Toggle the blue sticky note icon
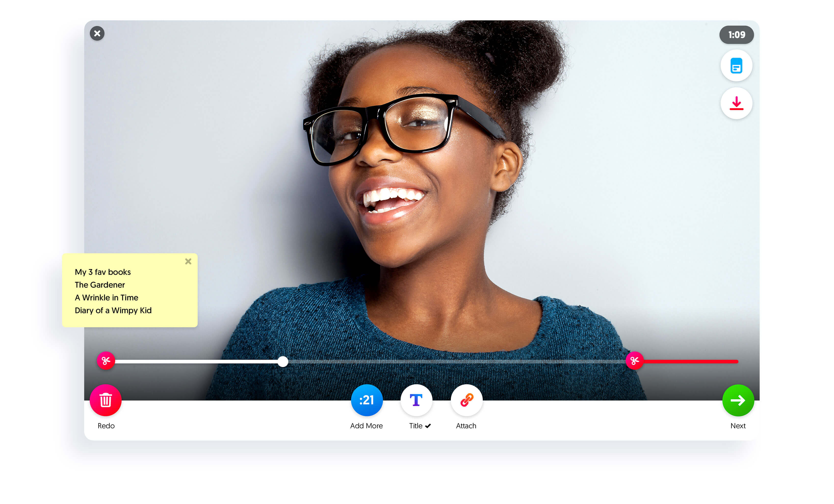The height and width of the screenshot is (504, 834). [x=736, y=66]
